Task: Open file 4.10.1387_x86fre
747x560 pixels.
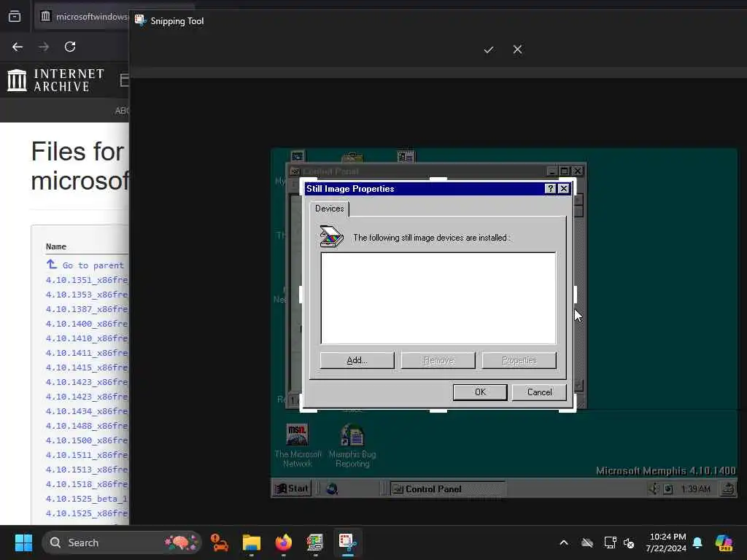Action: 87,309
